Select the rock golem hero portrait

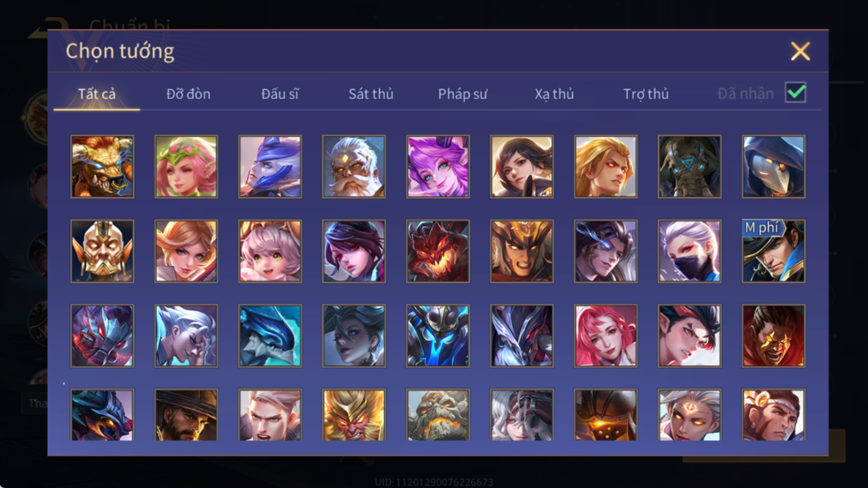438,415
